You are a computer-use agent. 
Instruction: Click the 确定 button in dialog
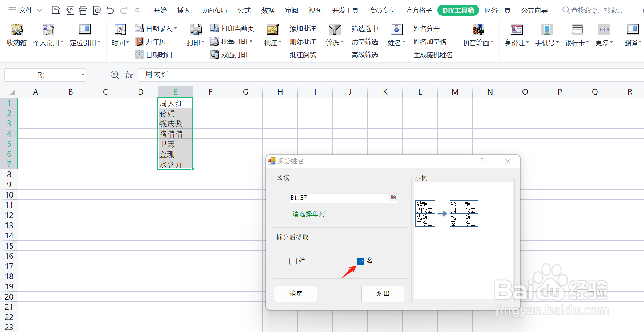296,293
